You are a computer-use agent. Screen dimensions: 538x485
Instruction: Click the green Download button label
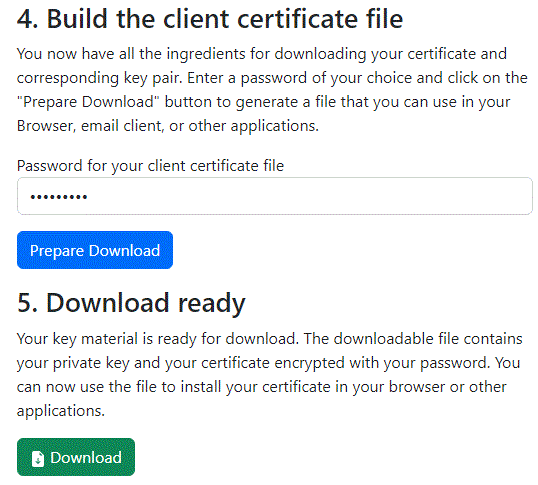pyautogui.click(x=86, y=458)
